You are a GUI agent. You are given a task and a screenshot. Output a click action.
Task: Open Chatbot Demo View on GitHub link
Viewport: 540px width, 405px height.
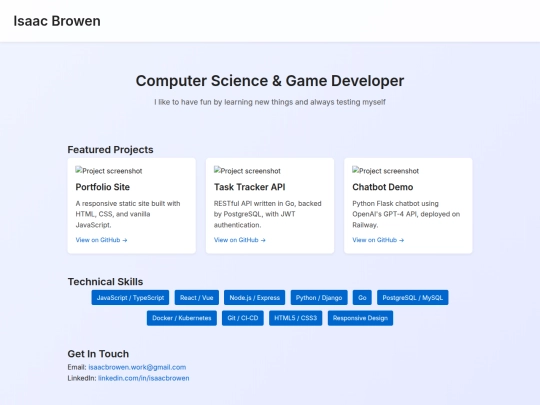point(378,240)
